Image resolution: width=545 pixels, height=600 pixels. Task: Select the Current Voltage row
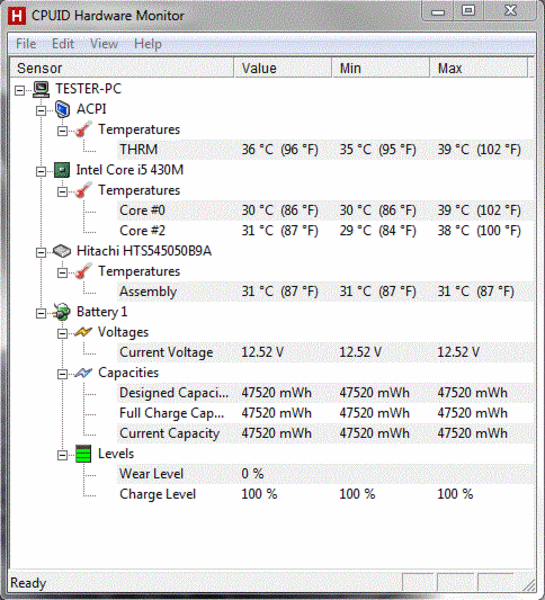click(x=326, y=352)
